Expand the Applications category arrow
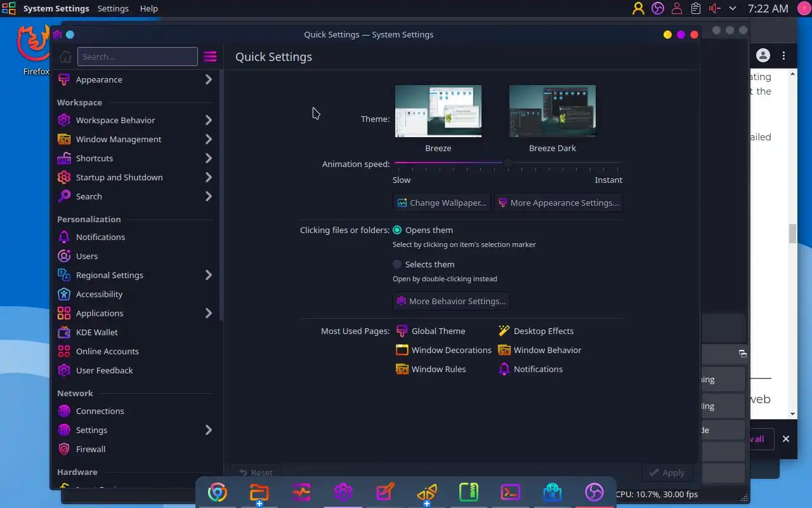The width and height of the screenshot is (812, 508). pos(208,313)
